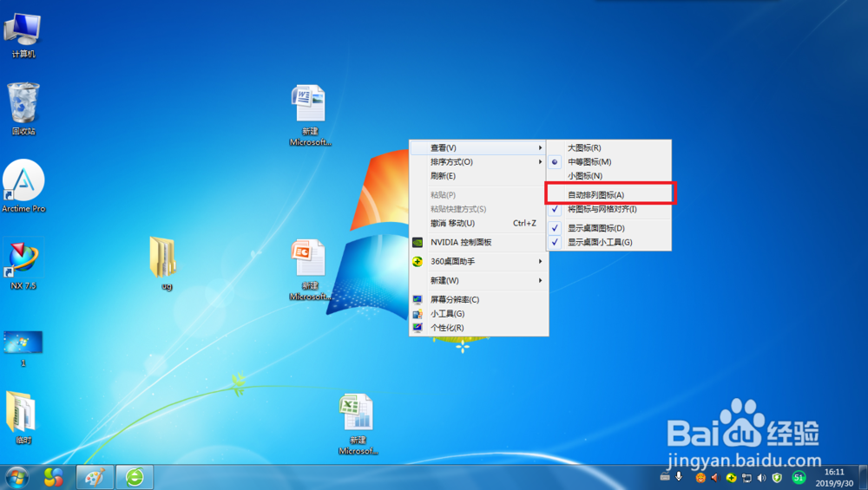Select the image file named 1
Screen dimensions: 868x490
[23, 347]
